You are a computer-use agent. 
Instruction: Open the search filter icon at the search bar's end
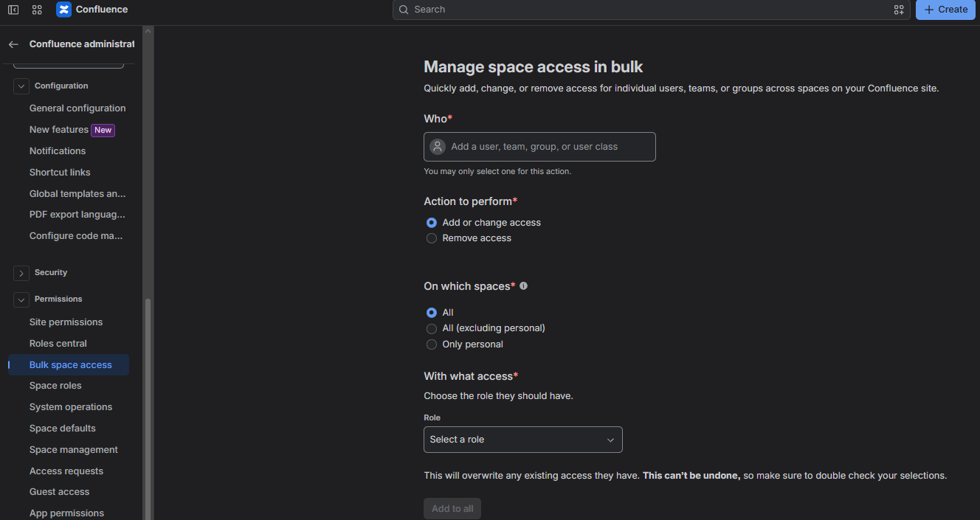click(x=899, y=10)
